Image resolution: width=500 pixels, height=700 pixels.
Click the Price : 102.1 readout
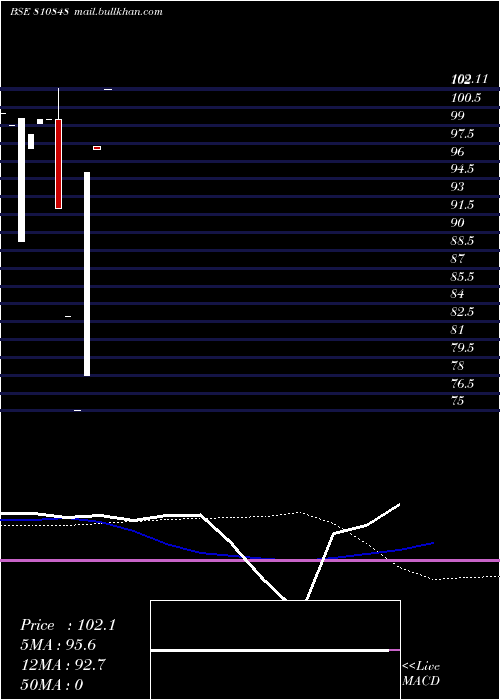68,625
